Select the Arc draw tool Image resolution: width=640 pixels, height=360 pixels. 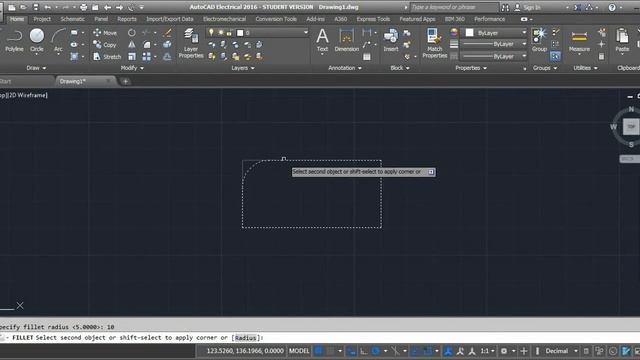(x=58, y=41)
